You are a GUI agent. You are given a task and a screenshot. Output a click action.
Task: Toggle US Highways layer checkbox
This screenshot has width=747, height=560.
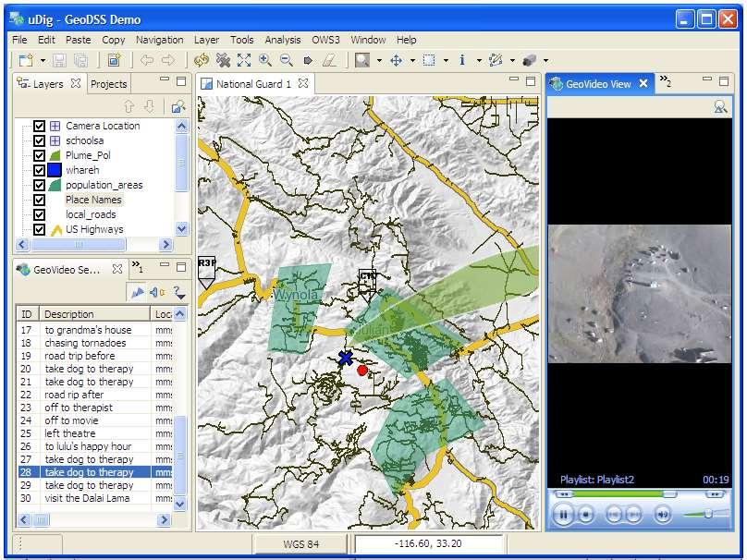[x=39, y=229]
